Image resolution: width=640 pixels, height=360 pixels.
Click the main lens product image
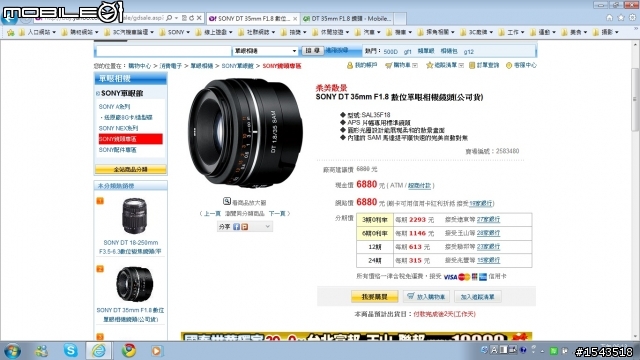click(245, 133)
